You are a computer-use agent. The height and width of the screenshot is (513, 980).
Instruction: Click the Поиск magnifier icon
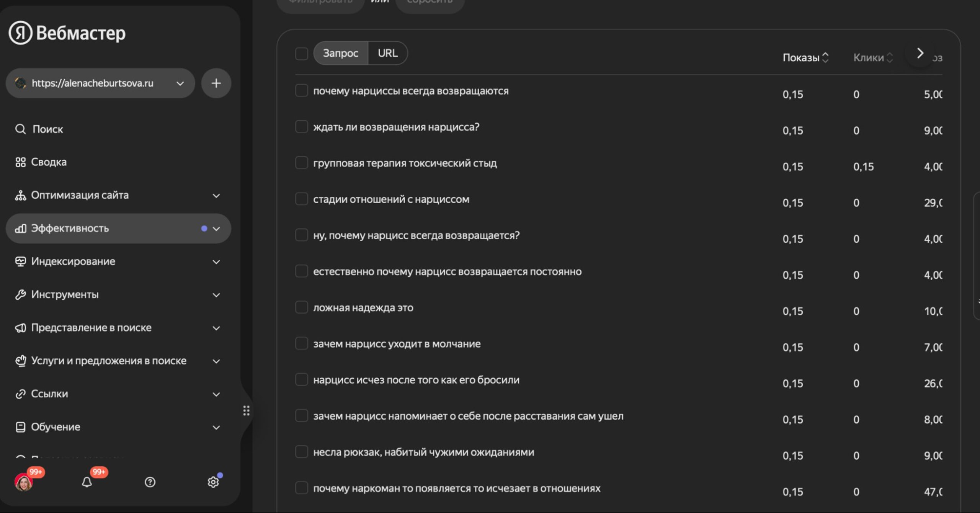20,129
